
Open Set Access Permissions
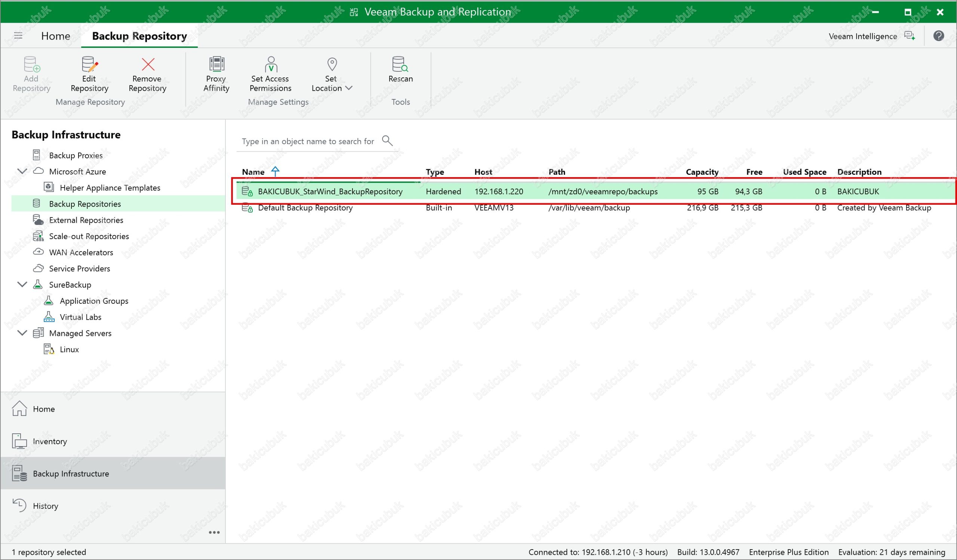[x=270, y=74]
